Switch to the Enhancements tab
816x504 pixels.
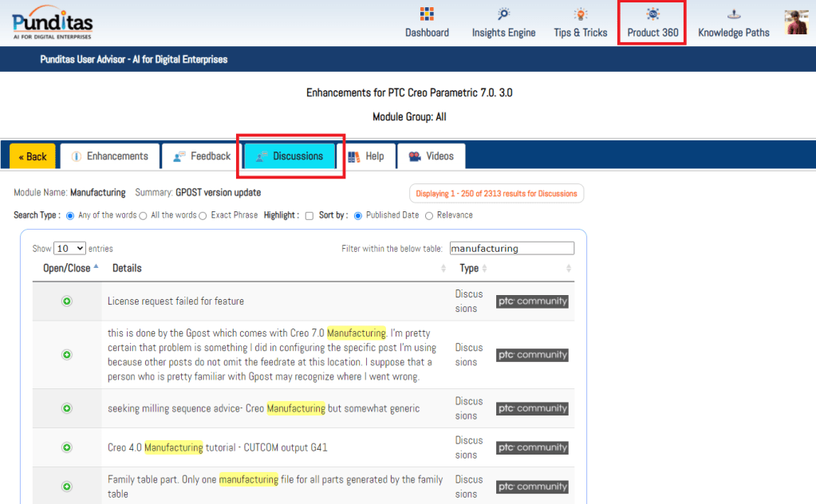tap(109, 156)
